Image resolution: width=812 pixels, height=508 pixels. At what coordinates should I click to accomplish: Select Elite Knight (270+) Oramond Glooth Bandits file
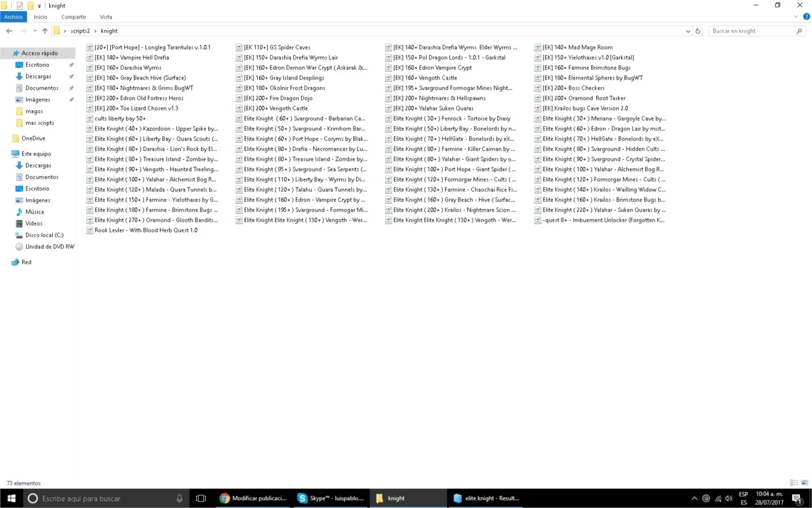click(x=153, y=220)
